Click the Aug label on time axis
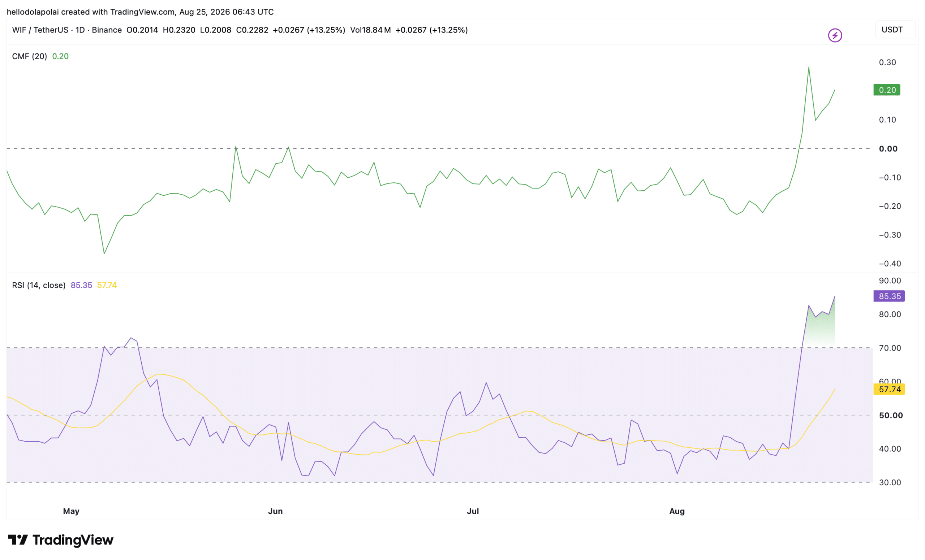The image size is (925, 560). [677, 511]
